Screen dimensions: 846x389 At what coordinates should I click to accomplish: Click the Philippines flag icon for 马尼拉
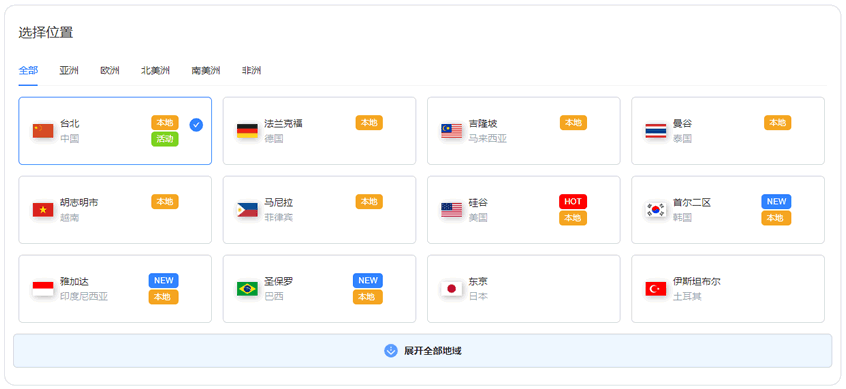pyautogui.click(x=247, y=210)
